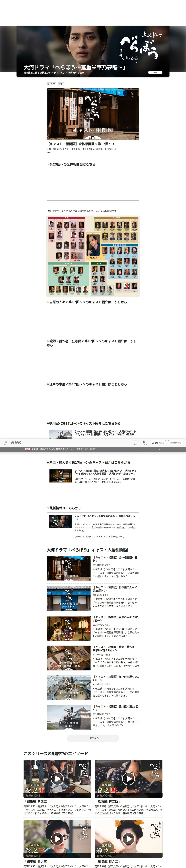Screen dimensions: 186x868
Task: Play the 総集編 巻之四 episode
Action: (129, 779)
